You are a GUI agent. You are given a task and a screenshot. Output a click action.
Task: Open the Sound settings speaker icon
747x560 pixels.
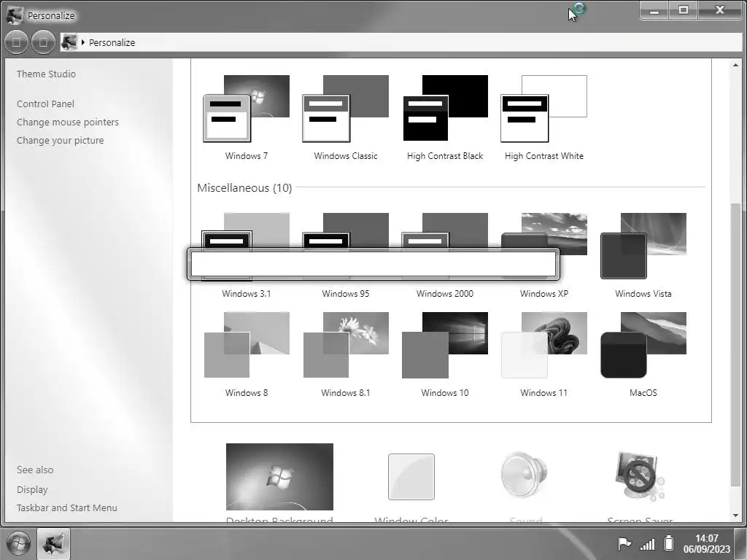524,477
